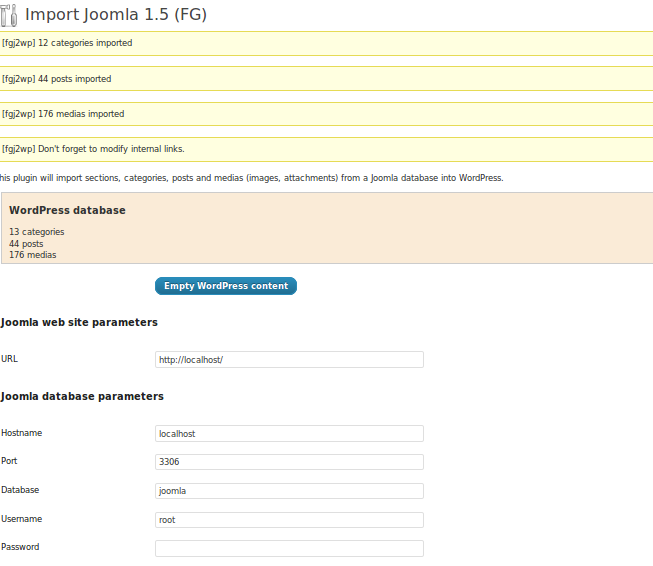Click the URL label
The height and width of the screenshot is (566, 653).
(x=9, y=359)
